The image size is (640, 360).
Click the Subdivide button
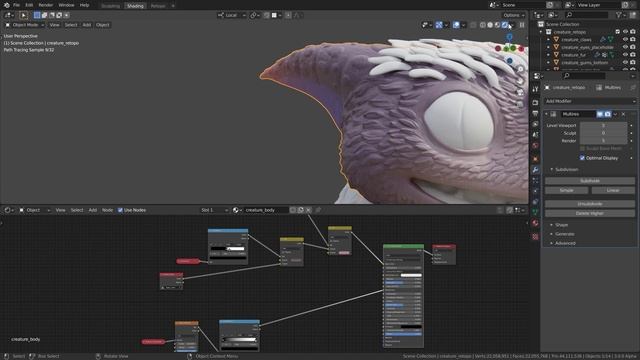click(590, 181)
